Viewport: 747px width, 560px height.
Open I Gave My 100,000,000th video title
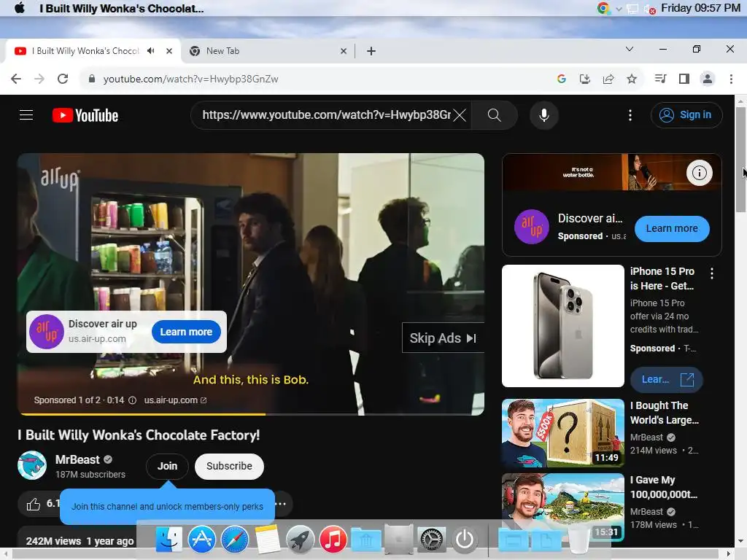coord(664,487)
